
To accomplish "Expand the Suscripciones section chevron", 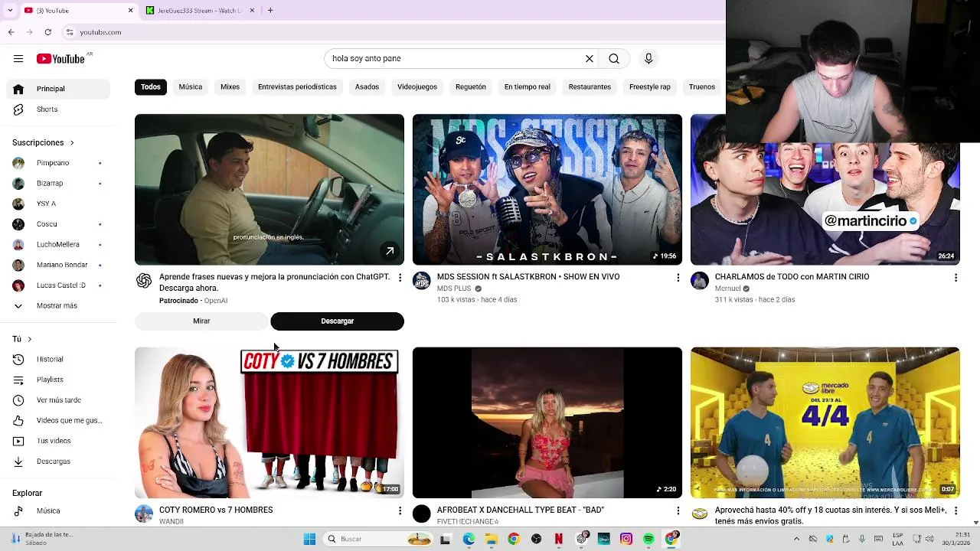I will [72, 142].
